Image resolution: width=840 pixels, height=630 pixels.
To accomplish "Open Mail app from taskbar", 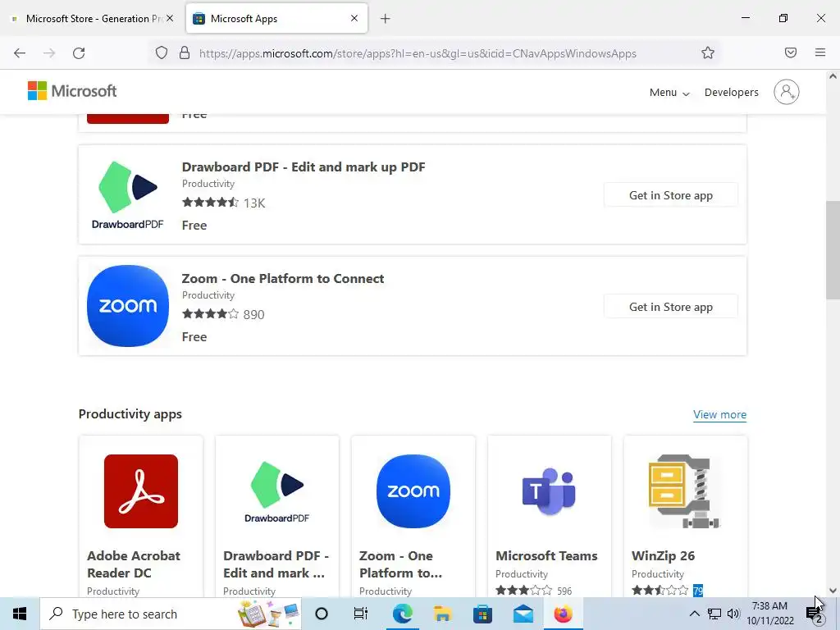I will (523, 614).
